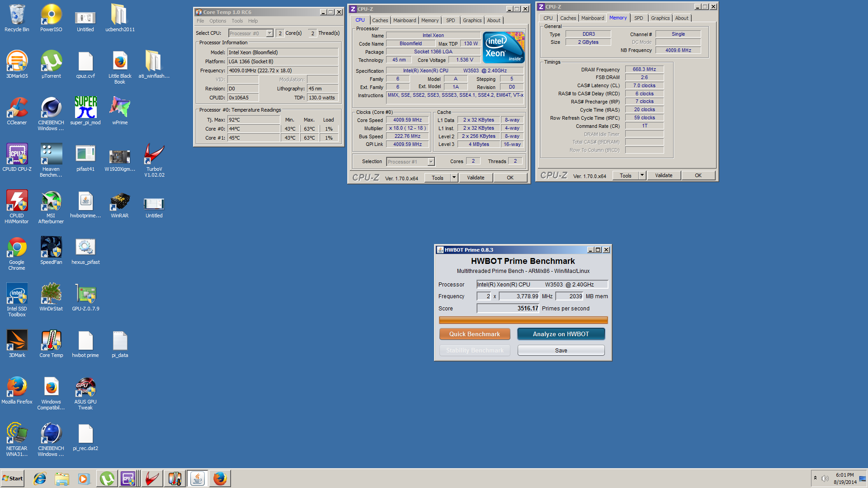The image size is (868, 488).
Task: Open Internet Explorer from the taskbar
Action: [40, 479]
